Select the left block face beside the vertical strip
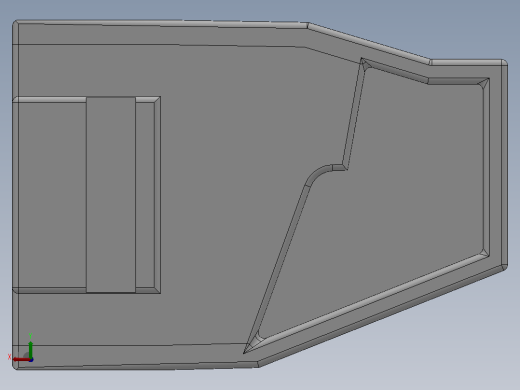 [52, 194]
